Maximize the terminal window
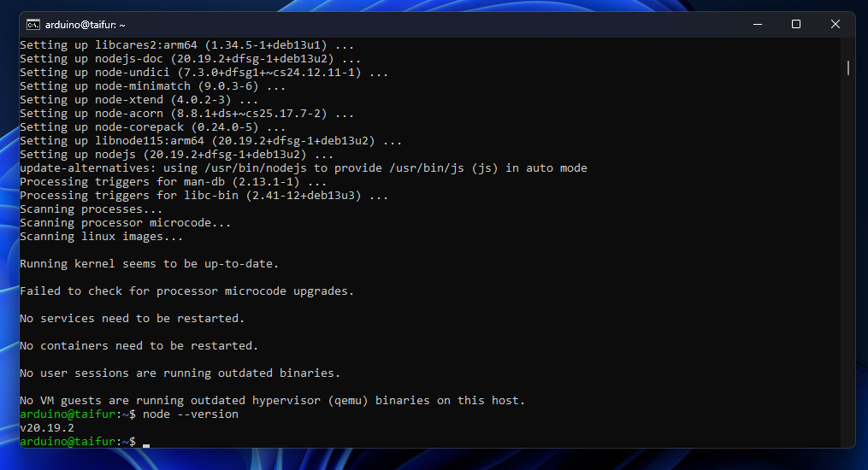 [x=796, y=24]
